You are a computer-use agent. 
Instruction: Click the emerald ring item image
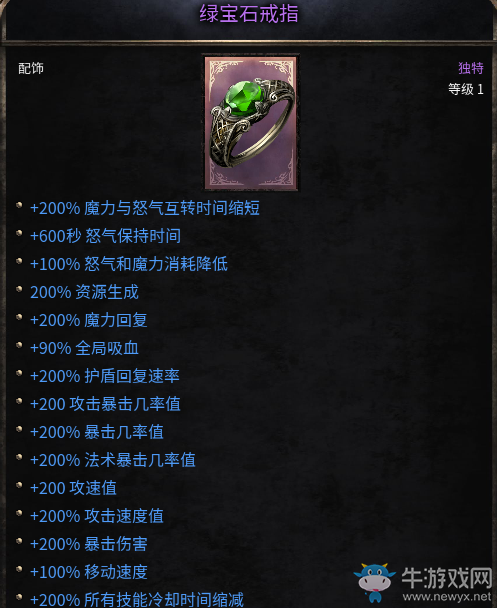(x=251, y=123)
